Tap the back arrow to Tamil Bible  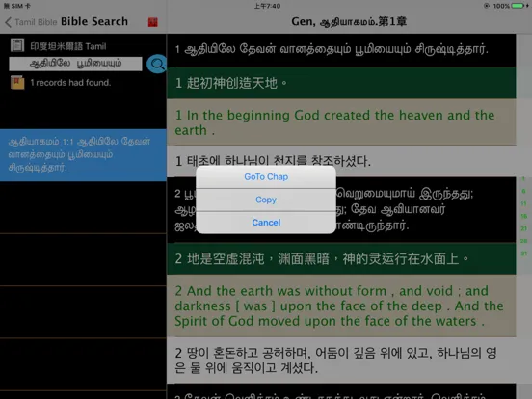click(x=9, y=22)
